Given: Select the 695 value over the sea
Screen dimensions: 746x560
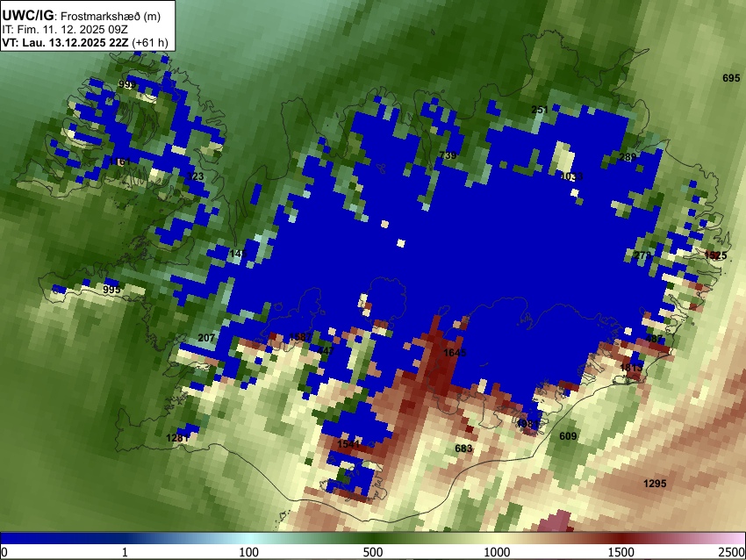Looking at the screenshot, I should click(731, 78).
